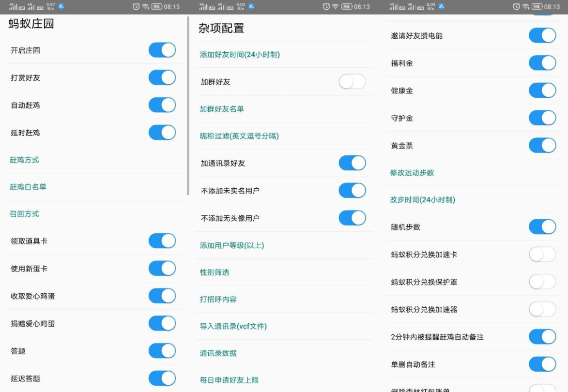Turn off 随机步数 switch
568x392 pixels.
pyautogui.click(x=543, y=227)
